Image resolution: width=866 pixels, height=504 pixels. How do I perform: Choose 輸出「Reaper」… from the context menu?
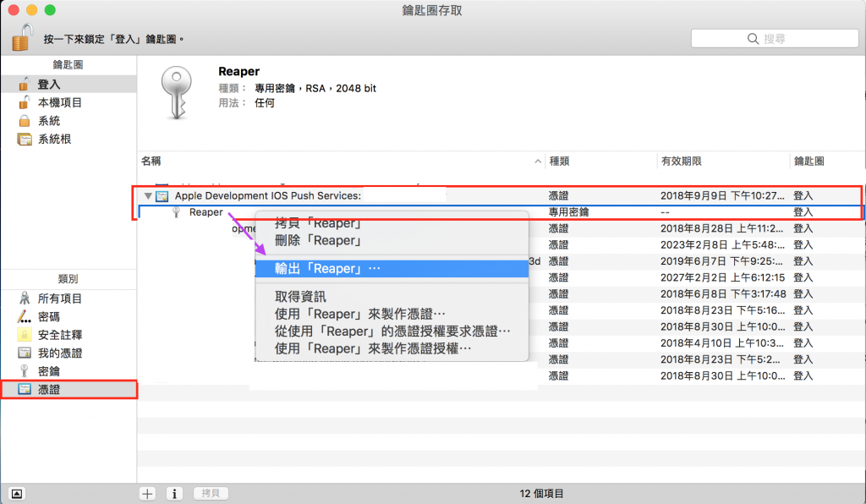click(x=392, y=269)
